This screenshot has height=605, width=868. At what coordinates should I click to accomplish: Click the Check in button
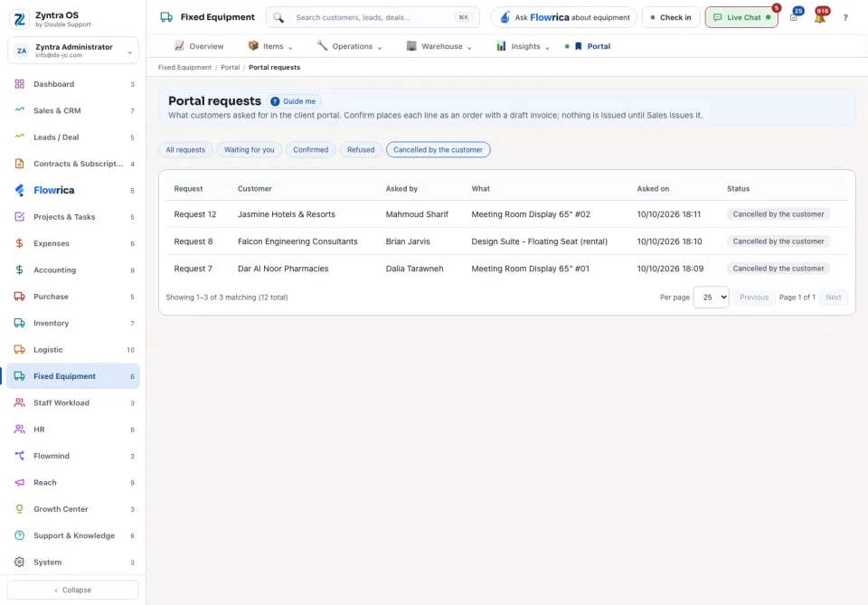(x=671, y=17)
